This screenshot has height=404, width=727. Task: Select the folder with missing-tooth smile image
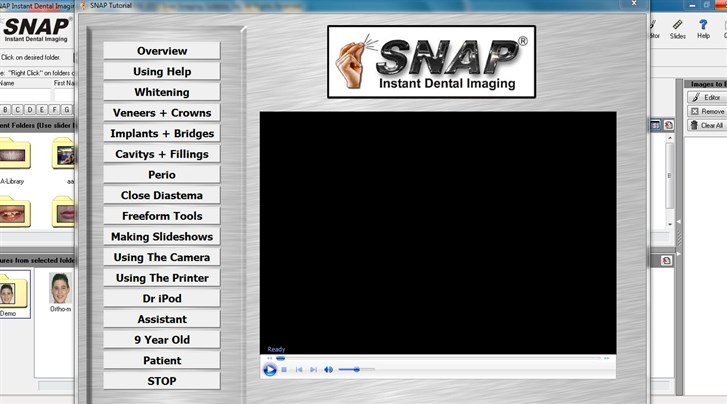coord(14,213)
